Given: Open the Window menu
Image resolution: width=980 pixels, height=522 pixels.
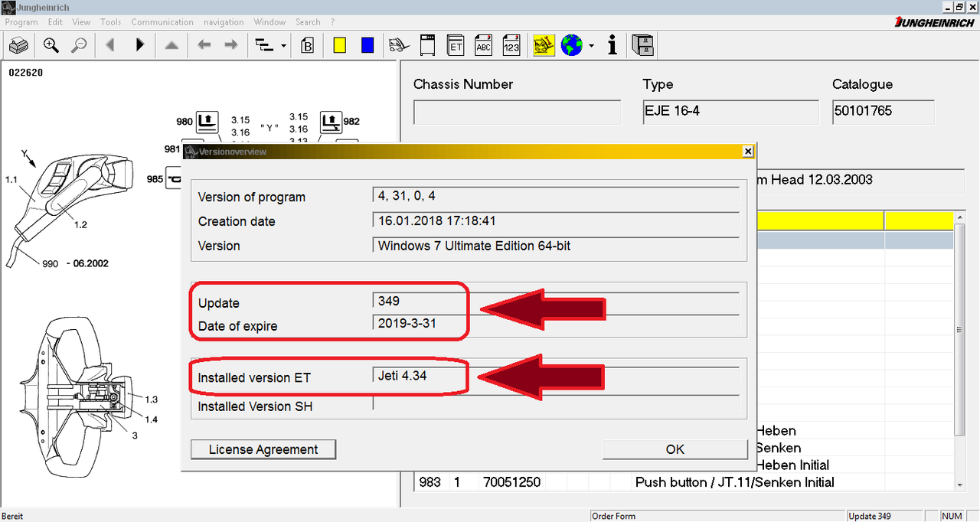Looking at the screenshot, I should point(269,22).
